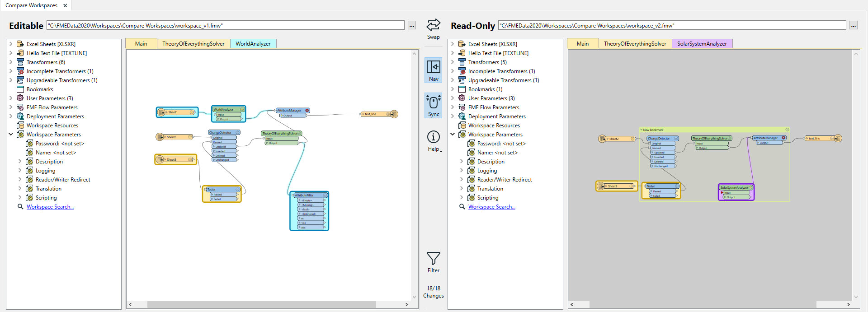Open TheoryOfEverythingSolver tab in Editable pane
Screen dimensions: 868x312
pos(193,44)
